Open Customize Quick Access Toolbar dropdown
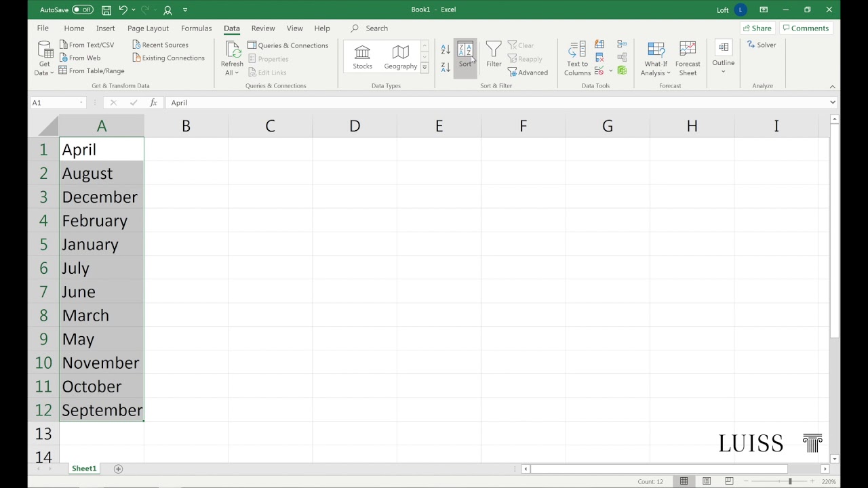The height and width of the screenshot is (488, 868). tap(185, 10)
